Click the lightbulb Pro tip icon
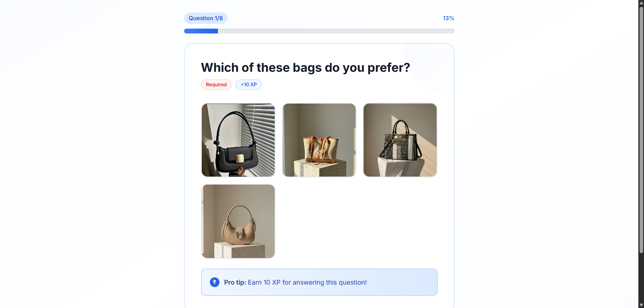644x308 pixels. (215, 282)
